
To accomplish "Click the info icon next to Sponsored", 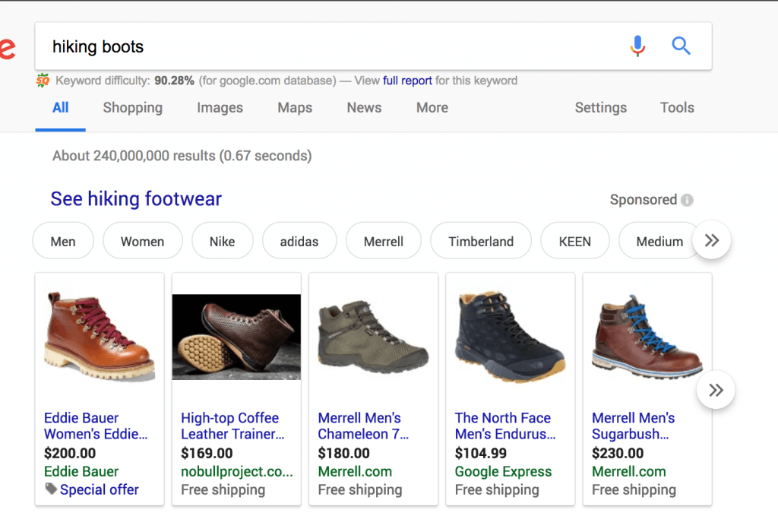I will point(687,200).
